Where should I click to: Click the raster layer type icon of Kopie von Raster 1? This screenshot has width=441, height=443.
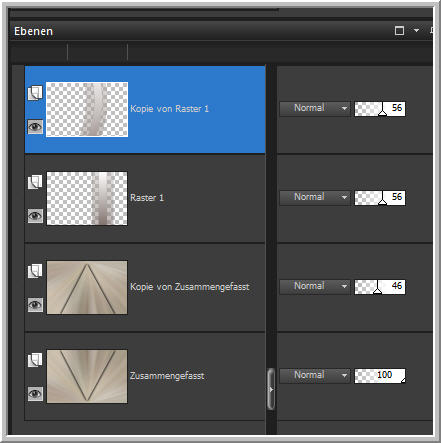coord(35,93)
